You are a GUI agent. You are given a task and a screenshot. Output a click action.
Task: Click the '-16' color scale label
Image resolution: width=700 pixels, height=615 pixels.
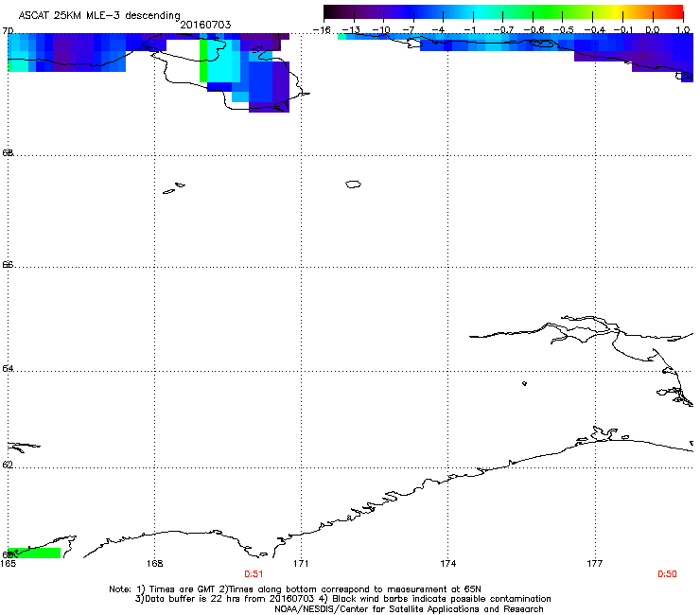[322, 30]
